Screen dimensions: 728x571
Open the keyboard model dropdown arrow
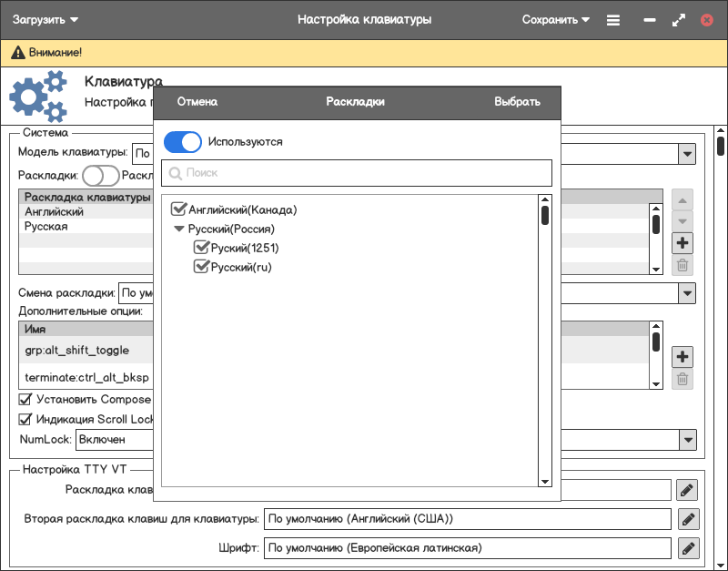coord(687,154)
